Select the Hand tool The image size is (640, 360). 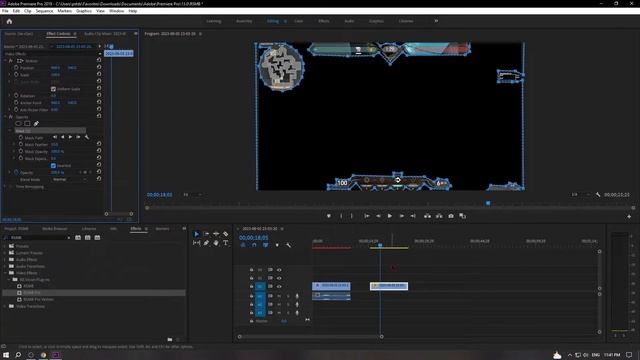(216, 243)
